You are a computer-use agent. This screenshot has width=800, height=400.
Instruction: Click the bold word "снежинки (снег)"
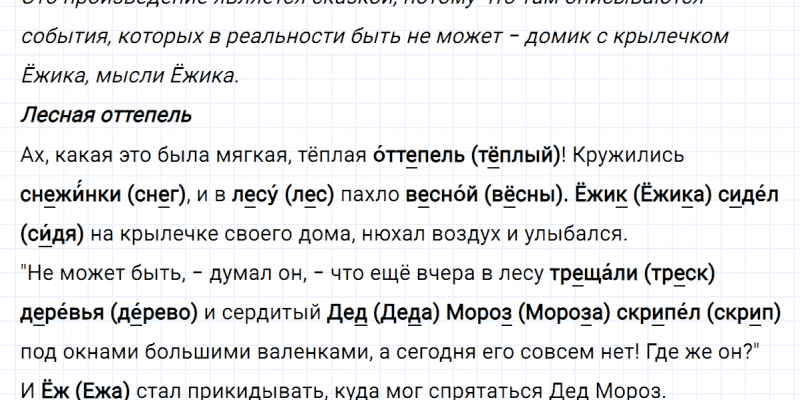coord(102,195)
